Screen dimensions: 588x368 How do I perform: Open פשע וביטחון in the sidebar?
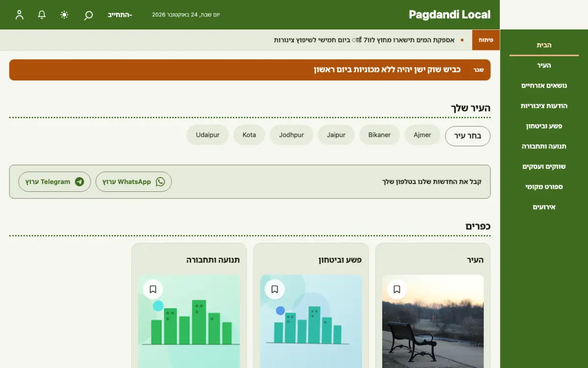(x=544, y=126)
